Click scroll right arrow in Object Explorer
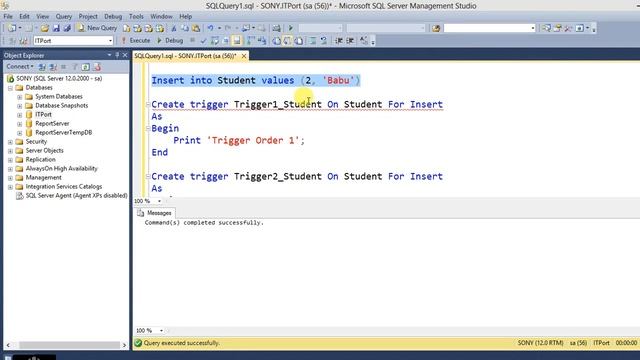Image resolution: width=640 pixels, height=360 pixels. pos(124,345)
